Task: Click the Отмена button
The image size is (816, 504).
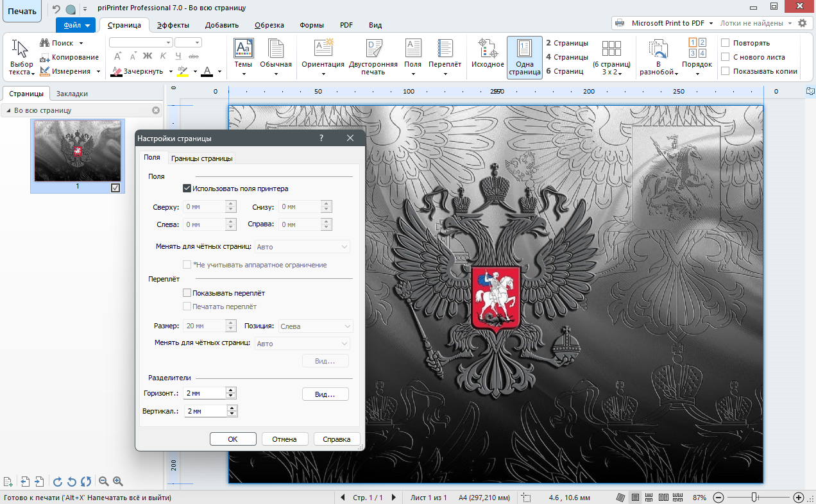Action: [x=284, y=439]
